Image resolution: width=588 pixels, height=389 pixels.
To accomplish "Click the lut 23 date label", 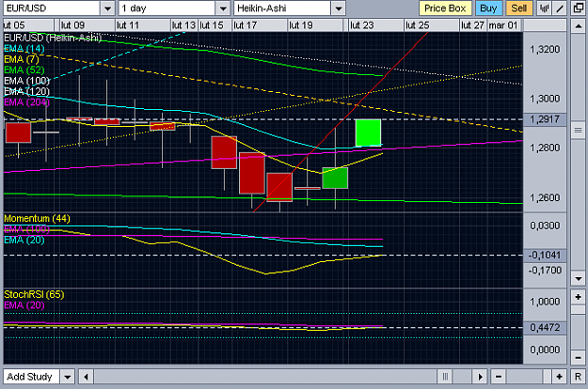I will 362,25.
